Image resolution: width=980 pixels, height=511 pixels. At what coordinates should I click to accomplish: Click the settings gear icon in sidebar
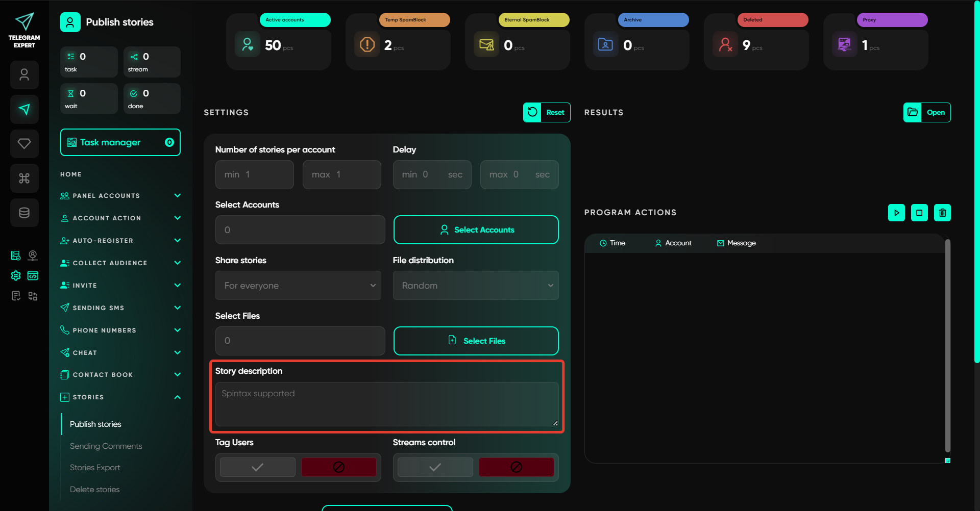(x=16, y=275)
